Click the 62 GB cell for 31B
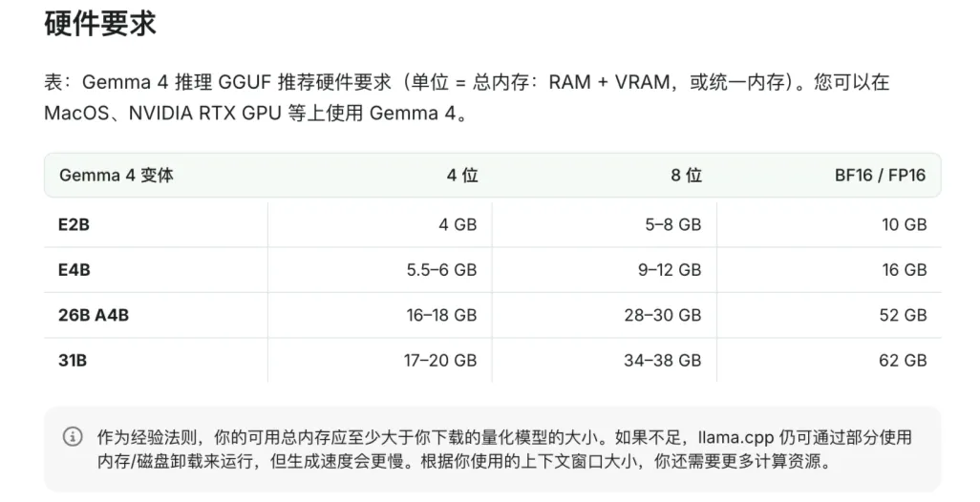Viewport: 980px width, 502px height. click(903, 361)
